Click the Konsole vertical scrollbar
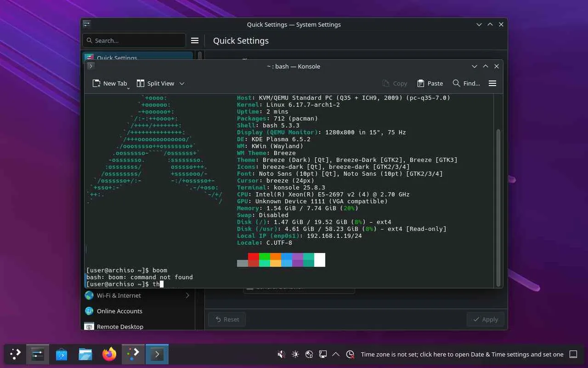The width and height of the screenshot is (588, 368). coord(498,207)
